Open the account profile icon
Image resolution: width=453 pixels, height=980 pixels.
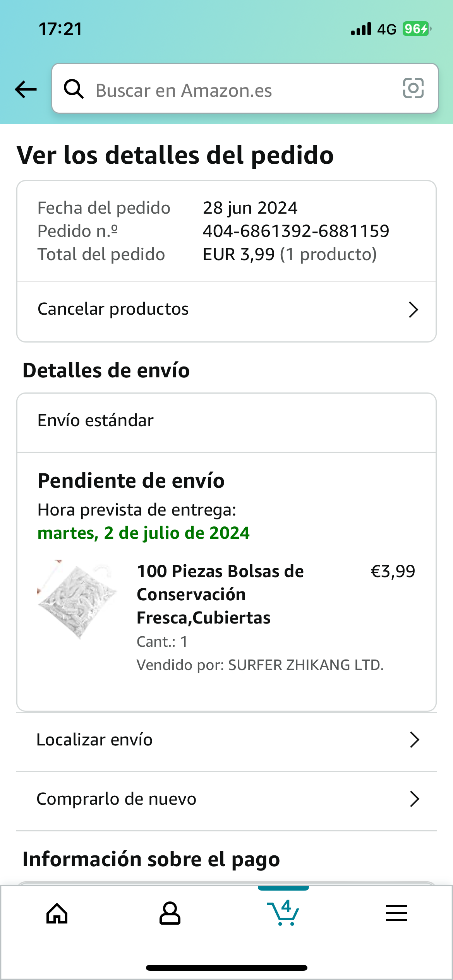(170, 913)
